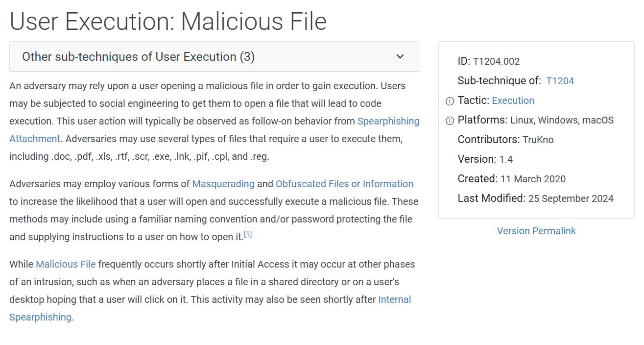Open Obfuscated Files or Information link
The width and height of the screenshot is (644, 345).
coord(344,184)
